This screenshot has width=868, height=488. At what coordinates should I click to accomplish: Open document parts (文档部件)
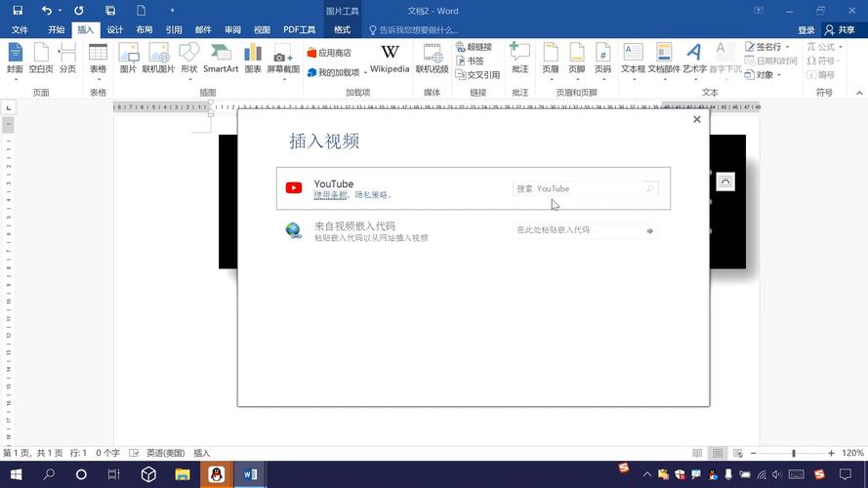click(664, 60)
